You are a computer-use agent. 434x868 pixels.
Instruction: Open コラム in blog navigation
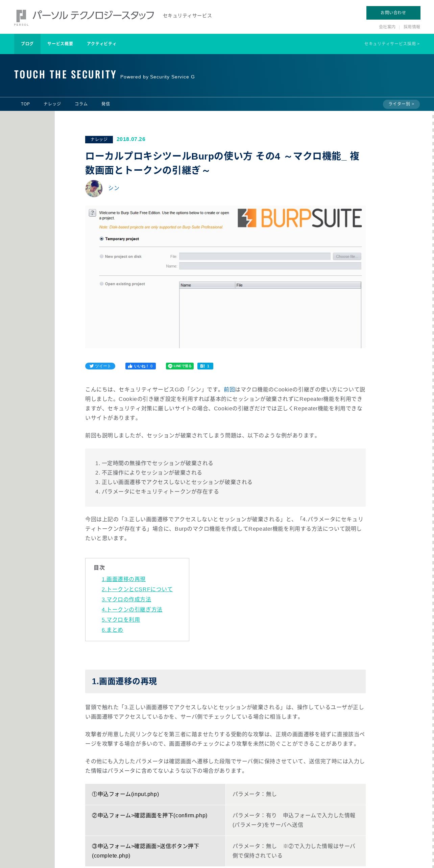point(81,104)
